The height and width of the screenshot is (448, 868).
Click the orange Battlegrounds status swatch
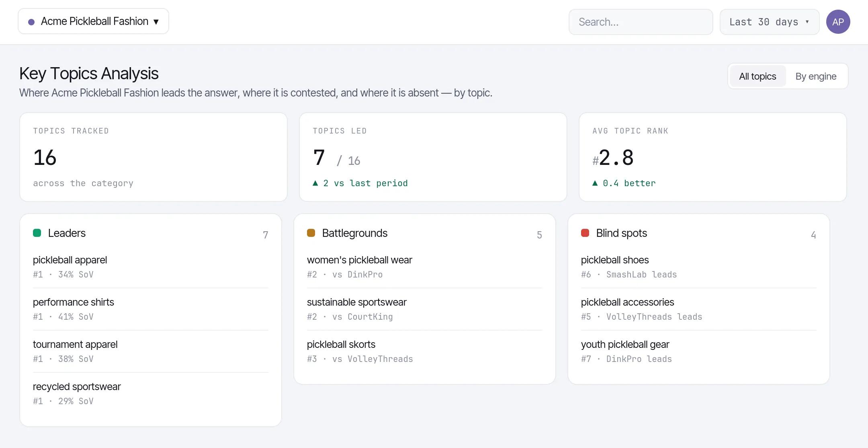point(311,233)
